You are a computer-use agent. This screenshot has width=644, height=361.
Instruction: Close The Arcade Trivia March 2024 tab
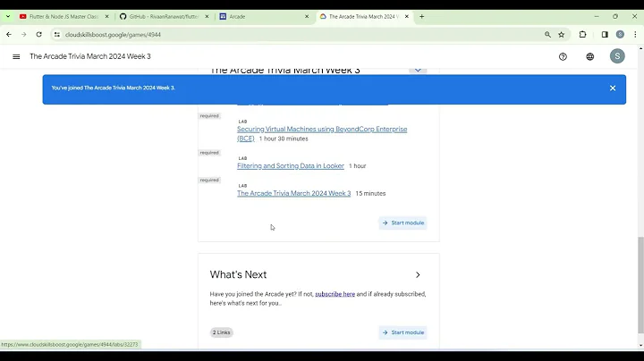click(407, 16)
